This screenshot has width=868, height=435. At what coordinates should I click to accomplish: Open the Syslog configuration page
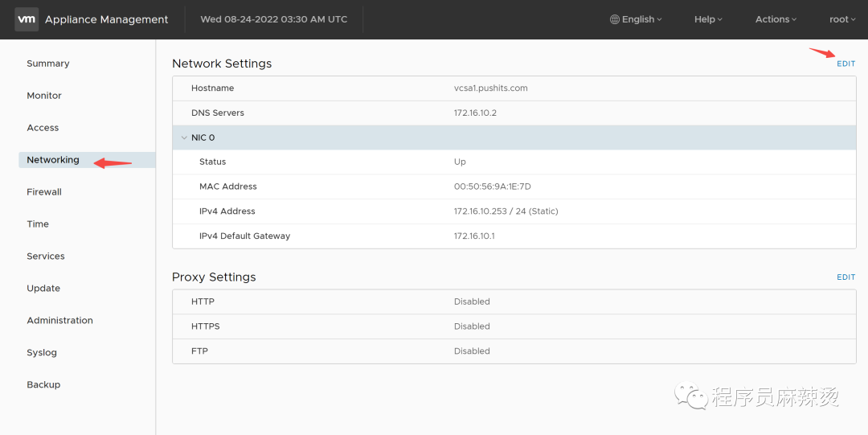(x=42, y=353)
